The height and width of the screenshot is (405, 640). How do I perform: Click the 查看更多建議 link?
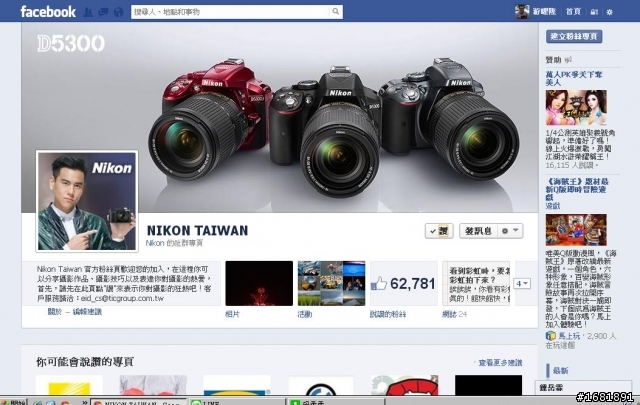(500, 363)
